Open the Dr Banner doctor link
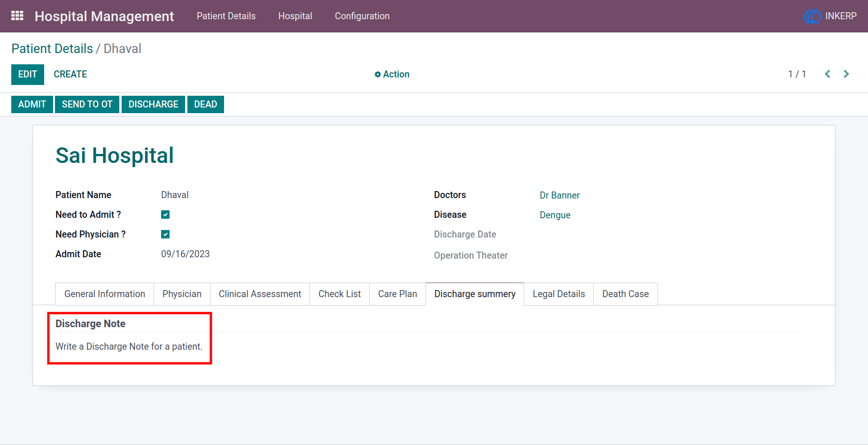The width and height of the screenshot is (868, 445). coord(559,195)
